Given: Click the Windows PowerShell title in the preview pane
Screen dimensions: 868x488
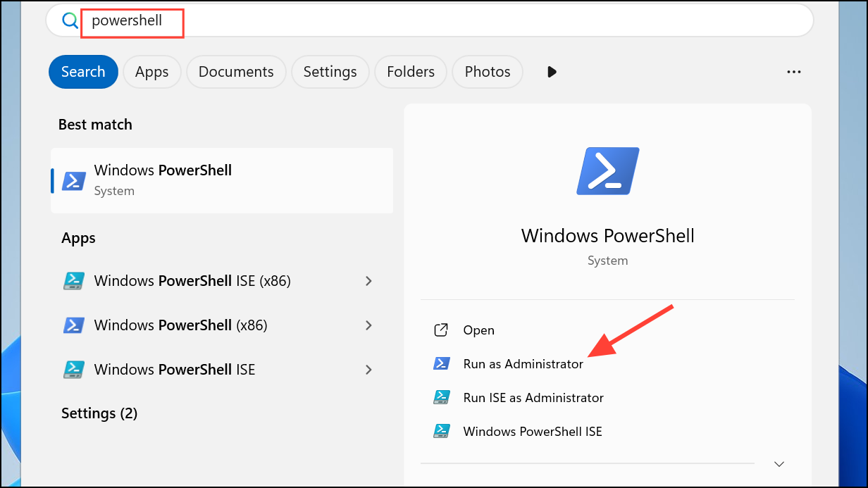Looking at the screenshot, I should tap(607, 235).
